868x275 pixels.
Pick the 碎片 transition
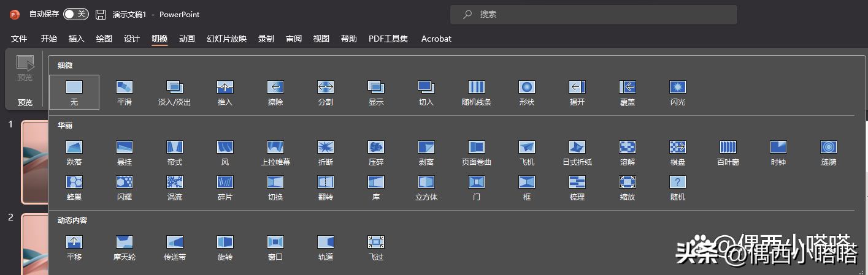[225, 188]
